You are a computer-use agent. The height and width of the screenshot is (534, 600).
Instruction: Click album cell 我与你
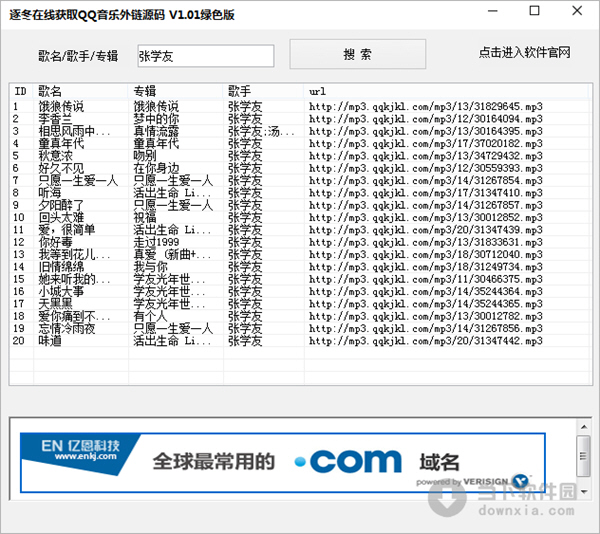pos(150,267)
